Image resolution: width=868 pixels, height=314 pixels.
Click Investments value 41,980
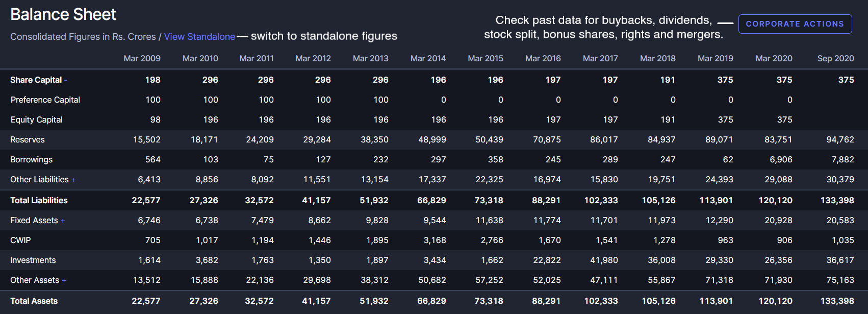pyautogui.click(x=604, y=260)
